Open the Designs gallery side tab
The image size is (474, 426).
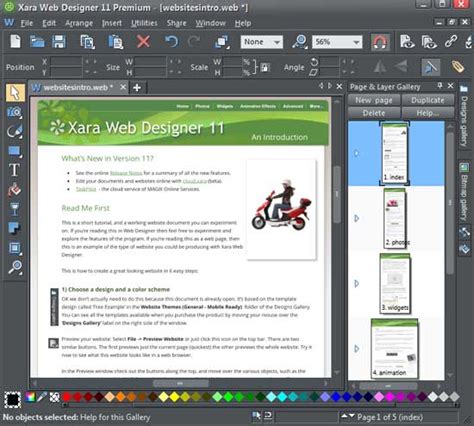pyautogui.click(x=464, y=116)
